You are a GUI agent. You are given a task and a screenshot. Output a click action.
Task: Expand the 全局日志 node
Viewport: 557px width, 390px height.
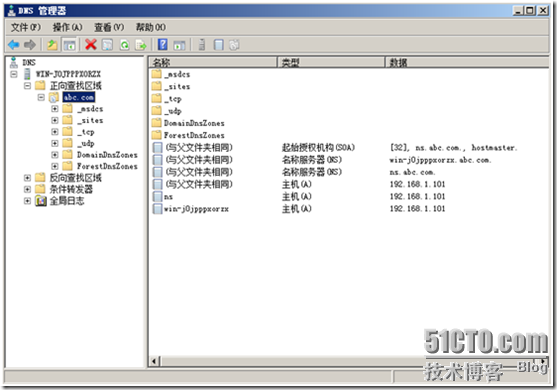pyautogui.click(x=27, y=201)
